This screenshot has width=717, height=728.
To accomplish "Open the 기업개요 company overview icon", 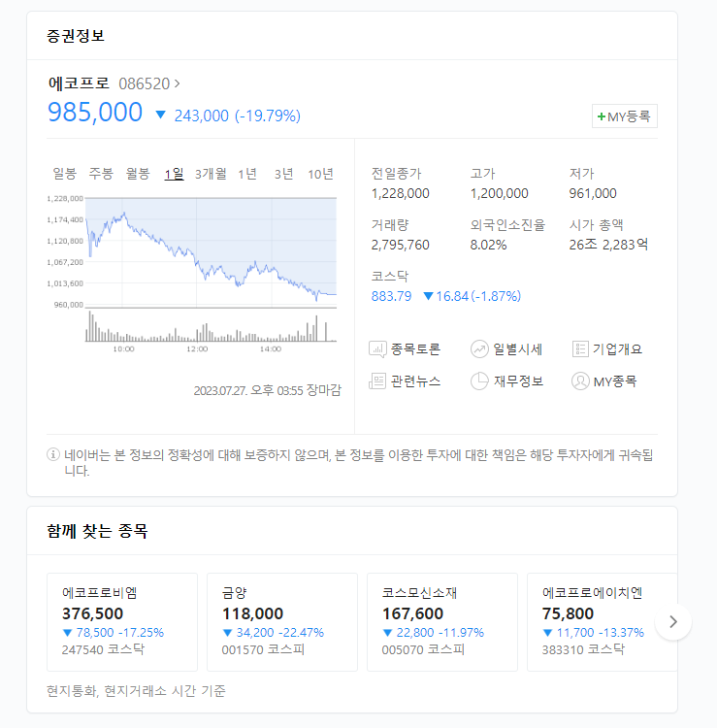I will (580, 349).
